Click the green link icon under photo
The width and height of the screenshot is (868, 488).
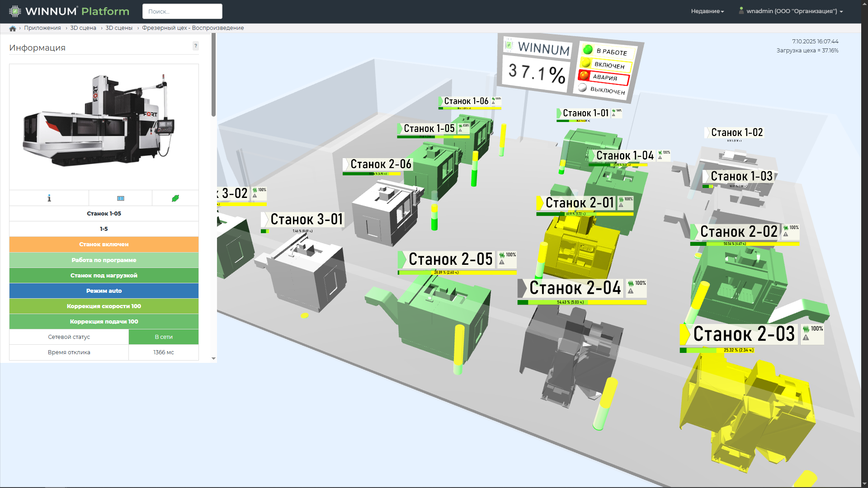tap(175, 198)
